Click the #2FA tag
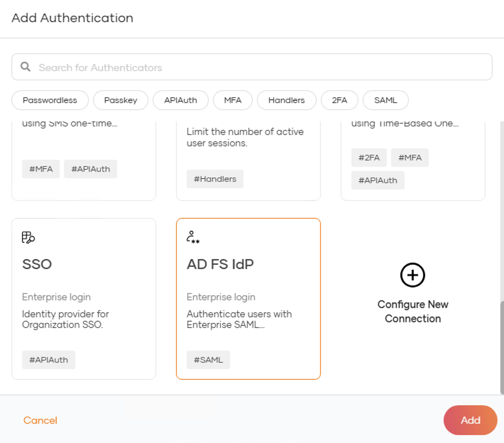The image size is (504, 443). click(x=369, y=158)
